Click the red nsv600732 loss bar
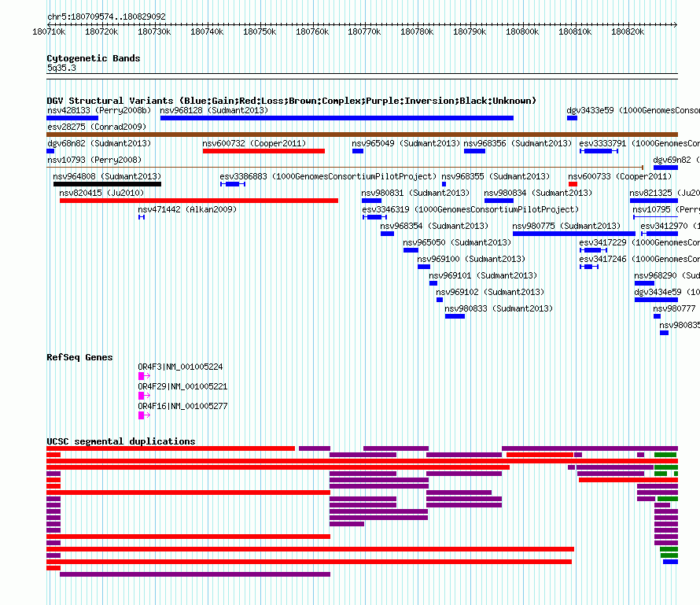700x605 pixels. tap(263, 151)
